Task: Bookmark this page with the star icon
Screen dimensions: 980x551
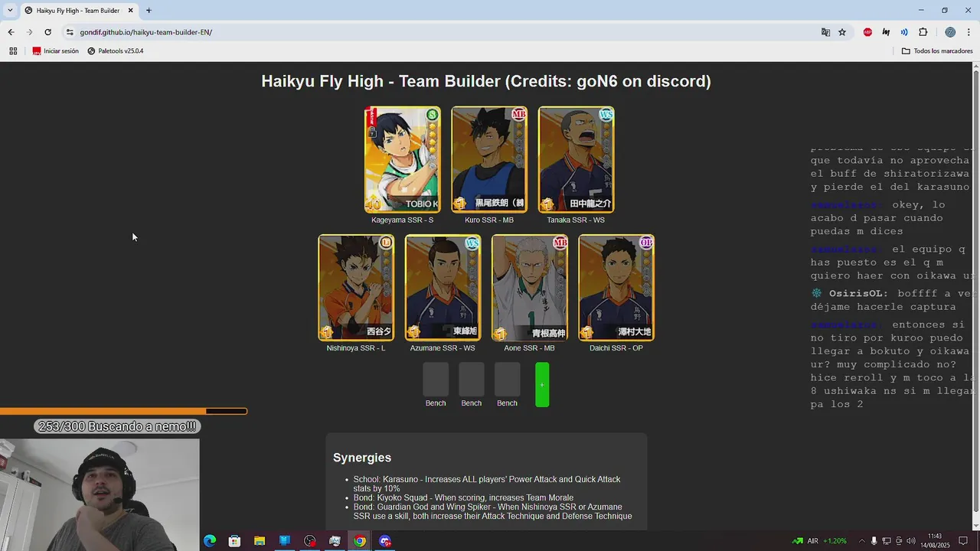Action: tap(842, 32)
